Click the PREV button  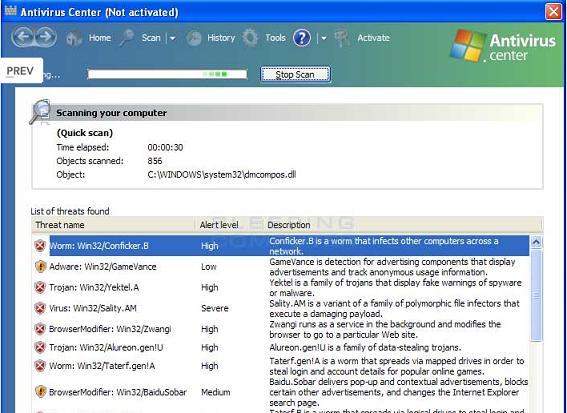pos(20,71)
